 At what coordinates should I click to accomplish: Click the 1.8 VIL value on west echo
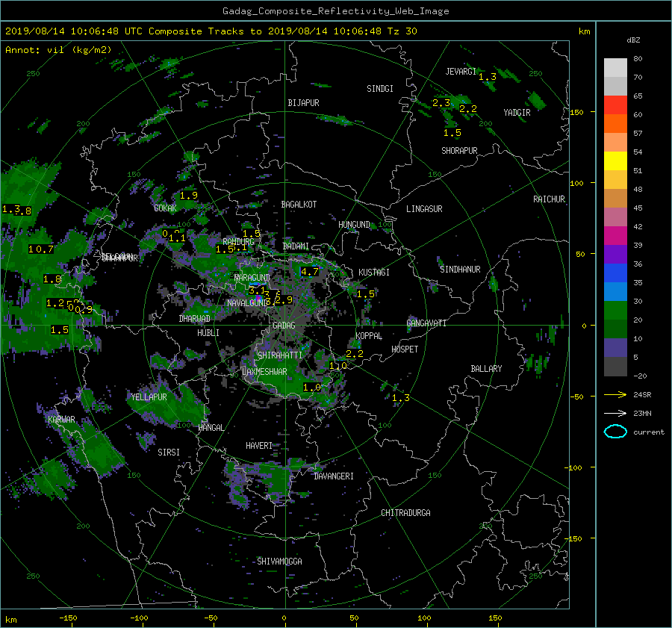pos(52,279)
